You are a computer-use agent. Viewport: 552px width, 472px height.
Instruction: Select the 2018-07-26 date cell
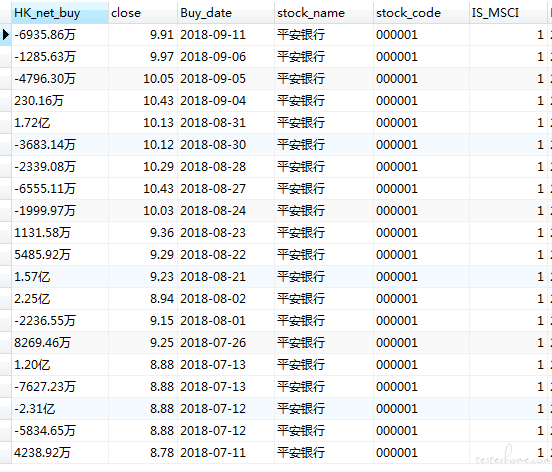coord(226,343)
